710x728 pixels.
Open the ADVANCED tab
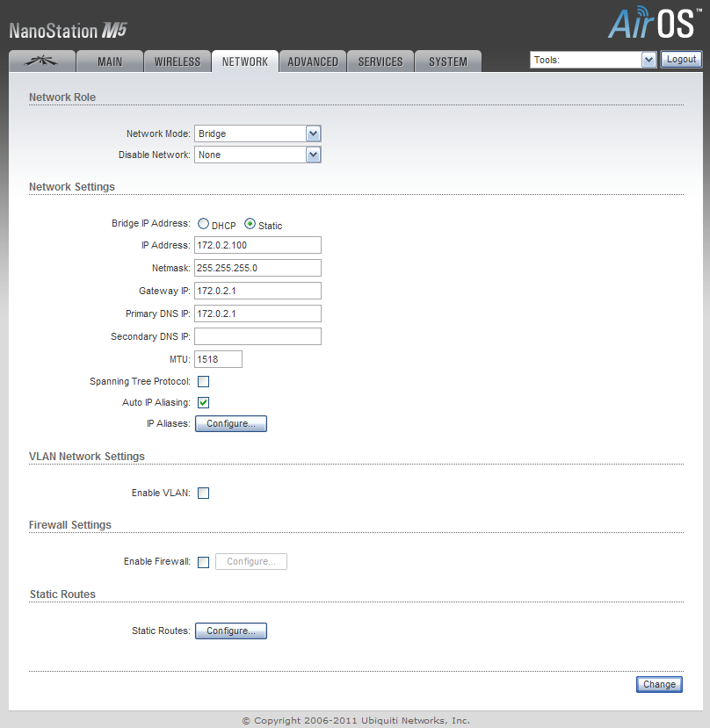pyautogui.click(x=313, y=61)
